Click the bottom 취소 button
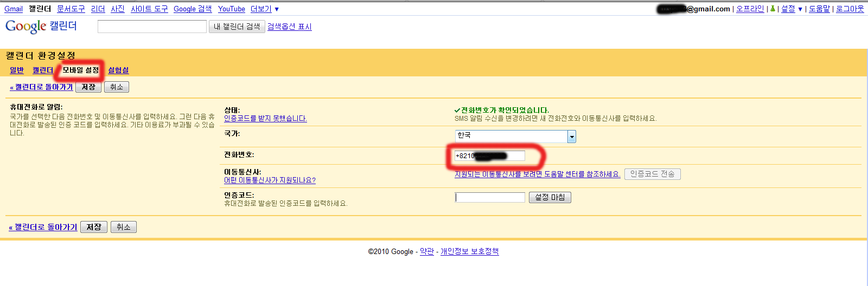868x286 pixels. (124, 227)
